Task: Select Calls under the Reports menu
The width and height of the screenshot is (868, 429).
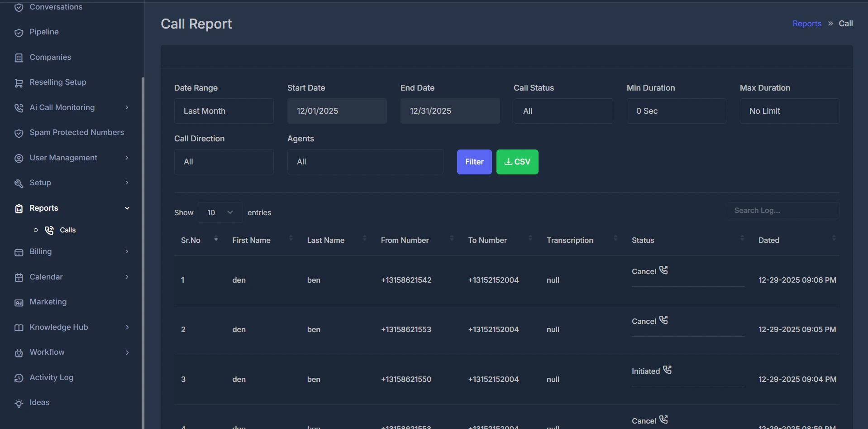Action: coord(67,230)
